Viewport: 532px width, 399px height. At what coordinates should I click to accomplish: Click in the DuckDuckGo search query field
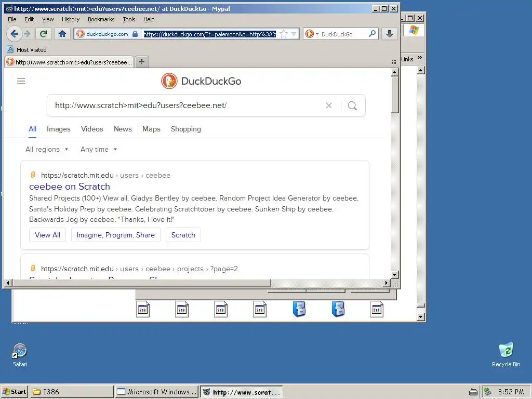[187, 105]
